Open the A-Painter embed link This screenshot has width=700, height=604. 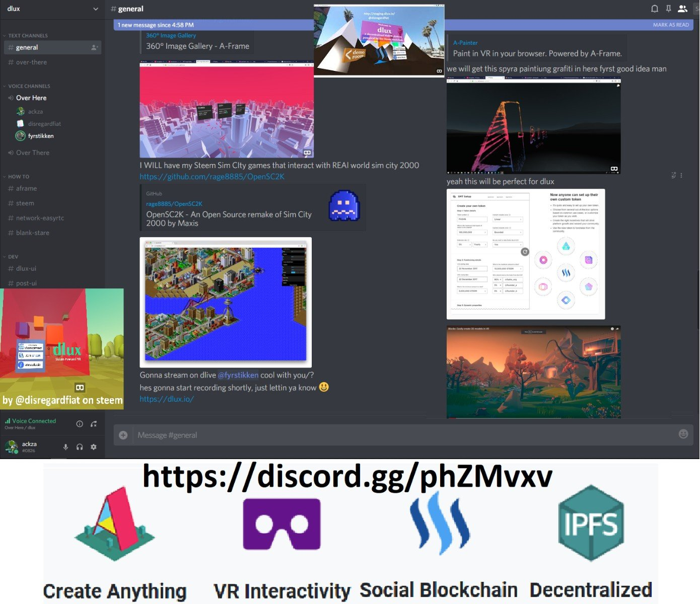(465, 43)
